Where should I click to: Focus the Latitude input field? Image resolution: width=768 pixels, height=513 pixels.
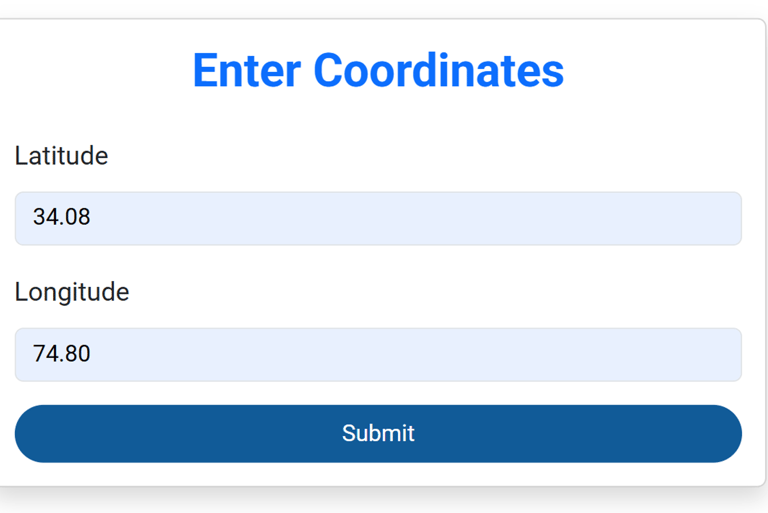click(378, 218)
